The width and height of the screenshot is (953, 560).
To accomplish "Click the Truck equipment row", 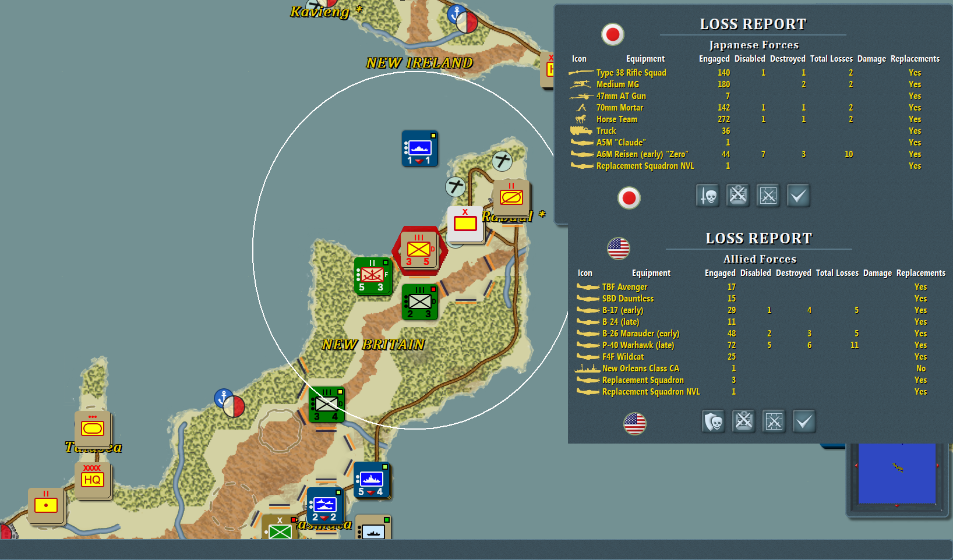I will pyautogui.click(x=754, y=131).
